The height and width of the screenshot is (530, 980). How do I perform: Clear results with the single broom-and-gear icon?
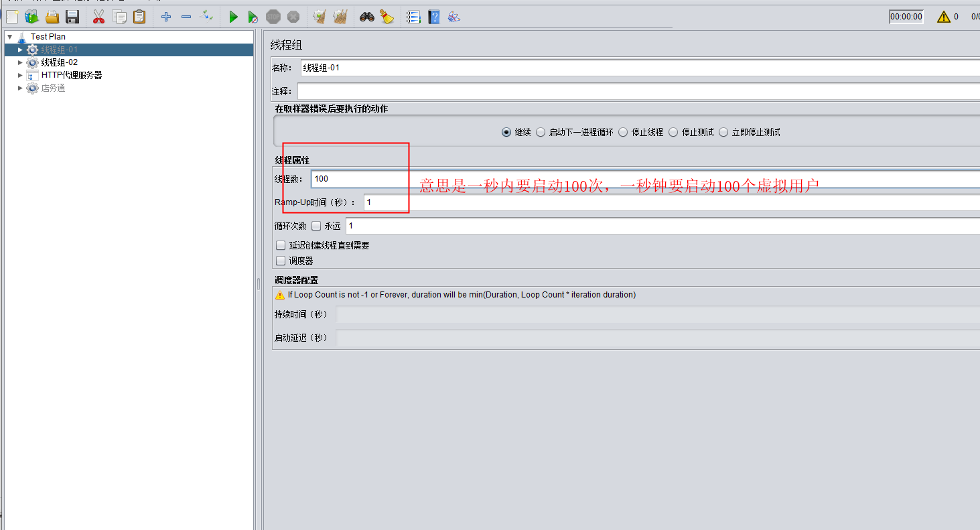point(320,17)
